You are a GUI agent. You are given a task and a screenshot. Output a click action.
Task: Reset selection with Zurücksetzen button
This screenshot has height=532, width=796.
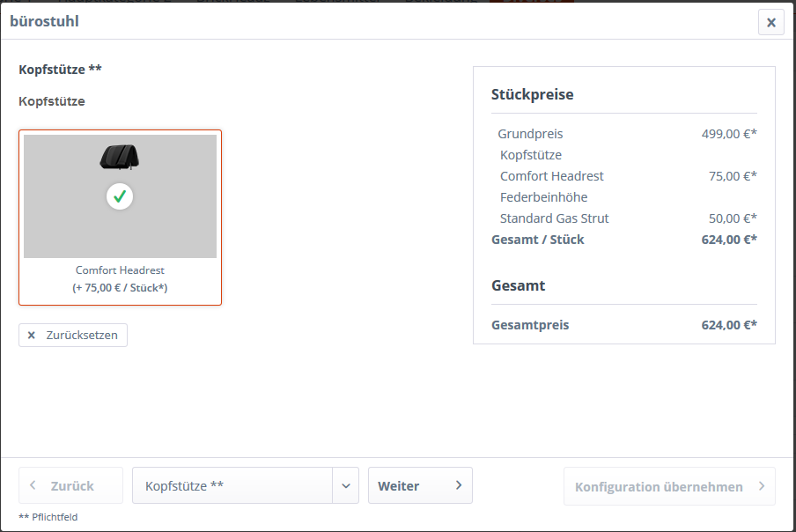tap(73, 335)
